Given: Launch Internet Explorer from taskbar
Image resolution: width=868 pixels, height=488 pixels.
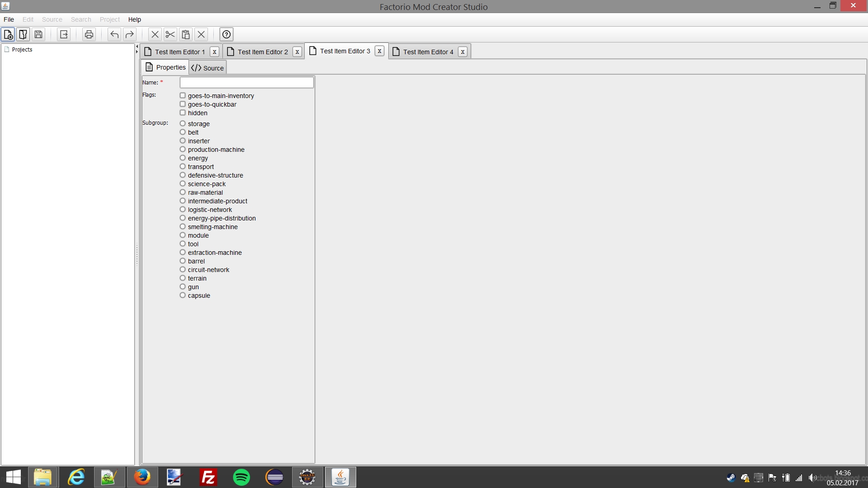Looking at the screenshot, I should pos(76,477).
